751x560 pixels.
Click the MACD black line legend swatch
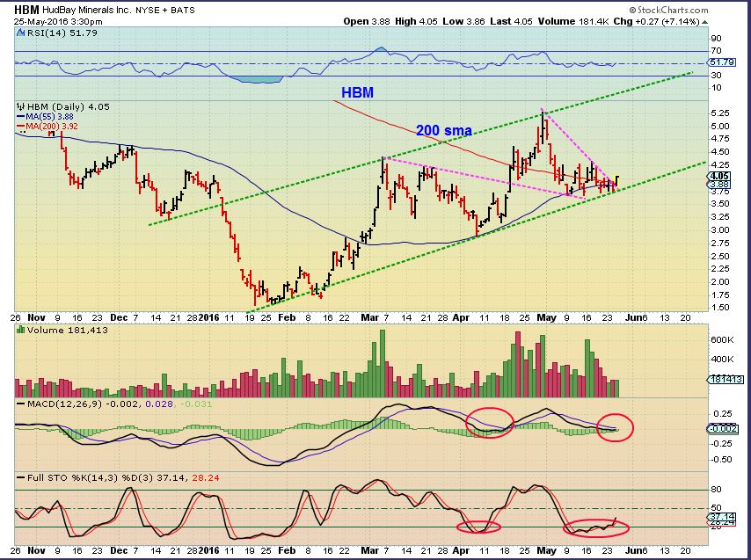point(20,404)
